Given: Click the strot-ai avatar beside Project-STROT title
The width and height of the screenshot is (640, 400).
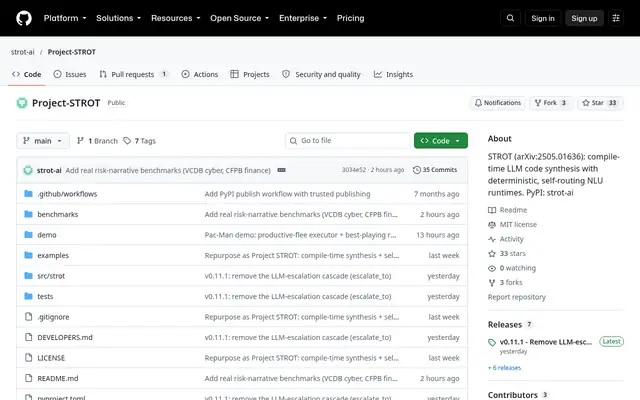Looking at the screenshot, I should click(22, 103).
